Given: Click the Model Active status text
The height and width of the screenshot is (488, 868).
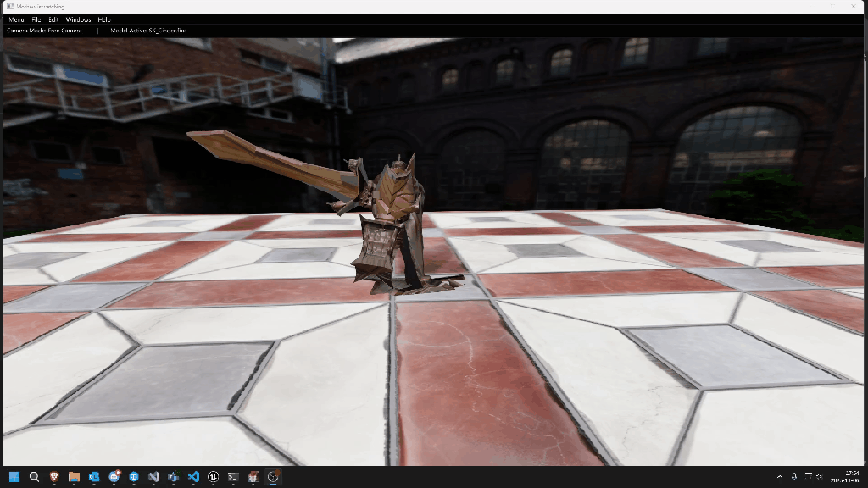Looking at the screenshot, I should tap(148, 30).
